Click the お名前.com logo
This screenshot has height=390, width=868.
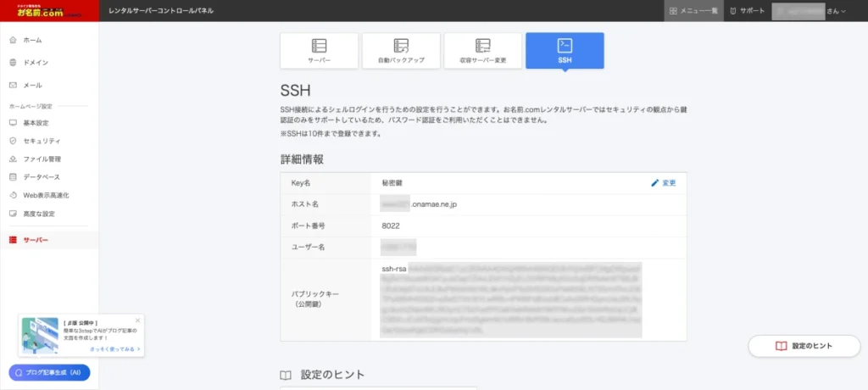pyautogui.click(x=49, y=11)
